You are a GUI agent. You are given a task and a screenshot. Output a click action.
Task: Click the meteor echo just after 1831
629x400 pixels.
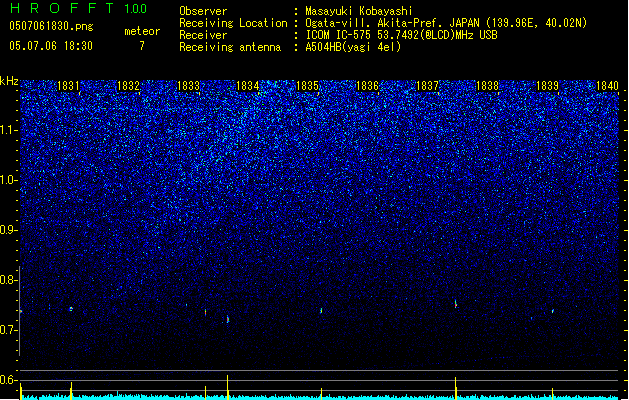coord(71,309)
